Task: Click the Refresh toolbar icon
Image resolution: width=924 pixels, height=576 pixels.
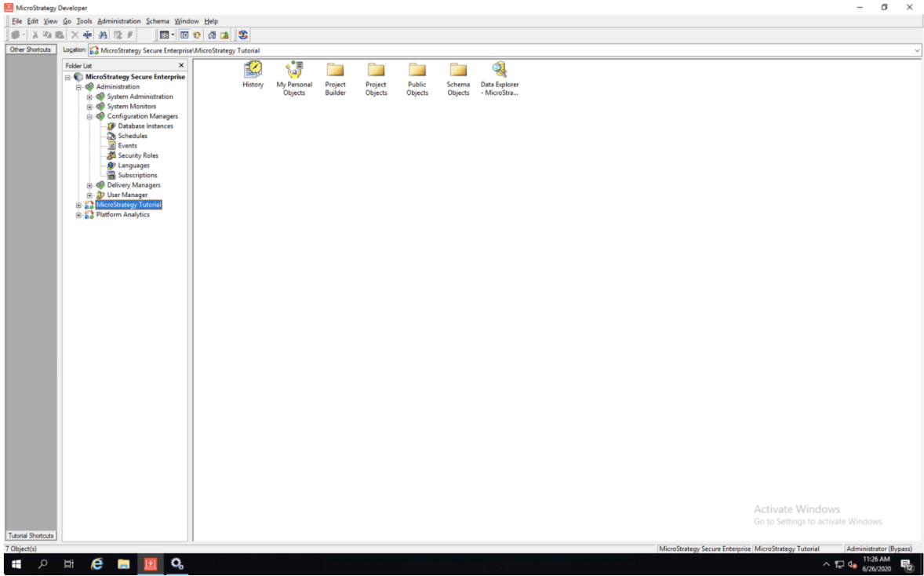Action: pyautogui.click(x=196, y=35)
